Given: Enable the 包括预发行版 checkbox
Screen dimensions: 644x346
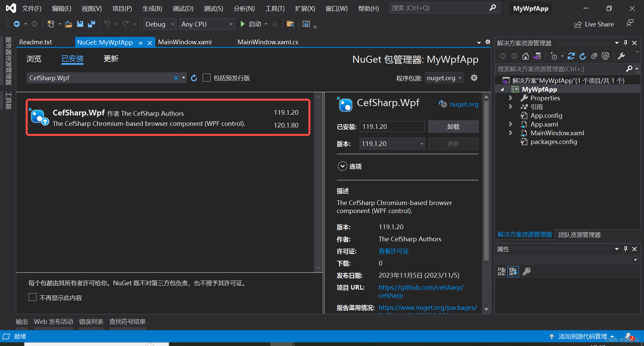Looking at the screenshot, I should 207,78.
